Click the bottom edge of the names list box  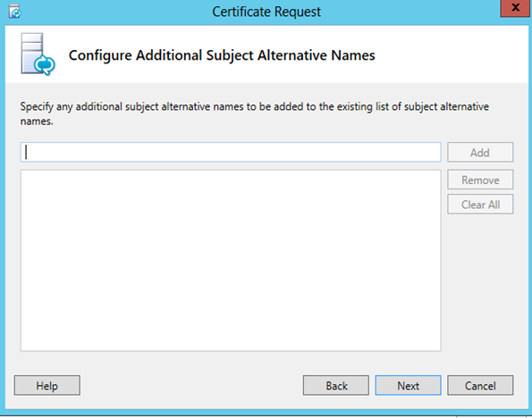(x=231, y=350)
